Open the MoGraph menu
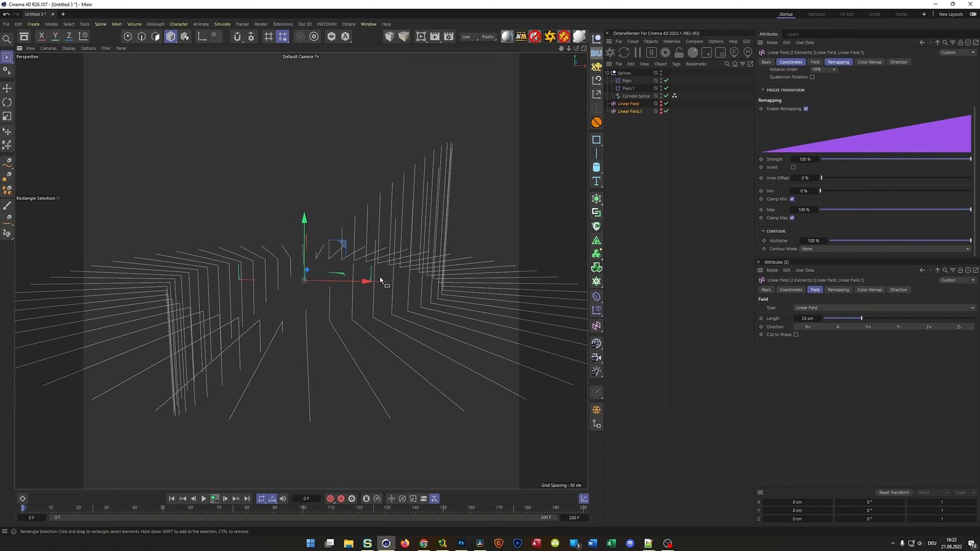This screenshot has width=980, height=551. tap(155, 24)
